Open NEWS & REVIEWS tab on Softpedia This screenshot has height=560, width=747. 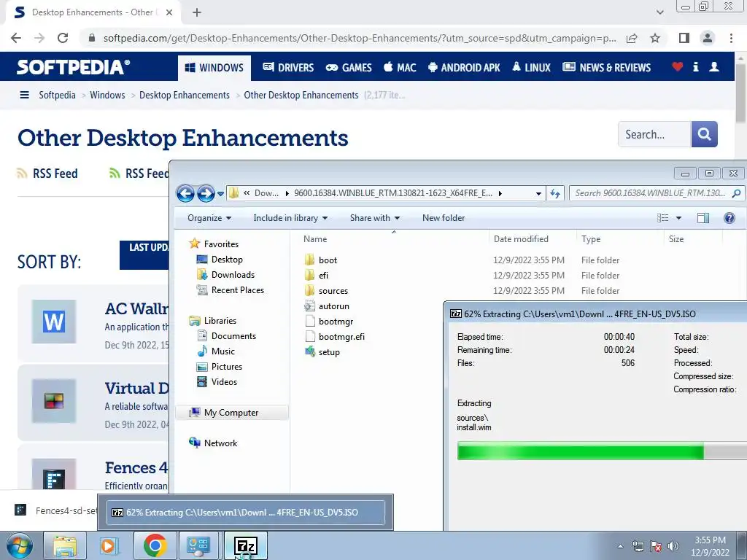606,68
